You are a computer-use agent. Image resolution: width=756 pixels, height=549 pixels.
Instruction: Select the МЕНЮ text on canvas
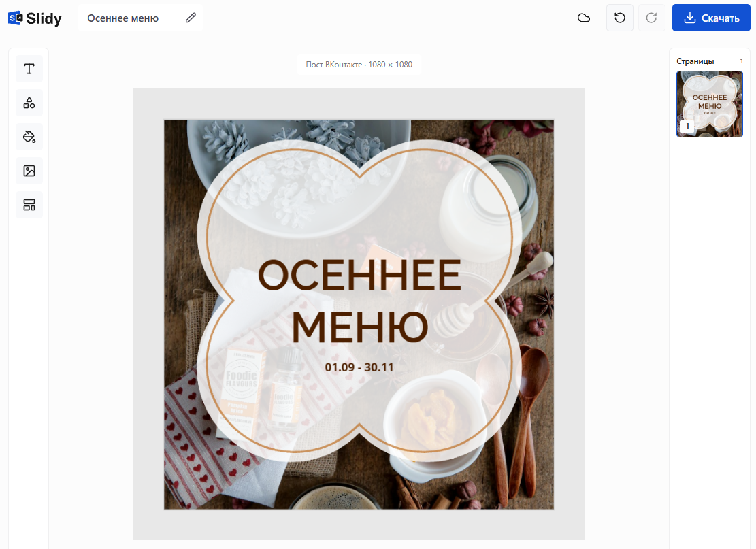[360, 327]
